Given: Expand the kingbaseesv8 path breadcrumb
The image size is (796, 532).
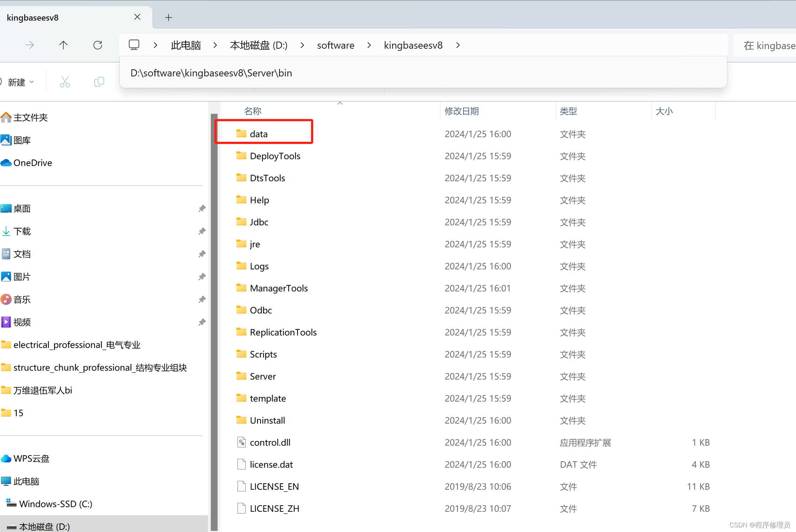Looking at the screenshot, I should [x=460, y=44].
